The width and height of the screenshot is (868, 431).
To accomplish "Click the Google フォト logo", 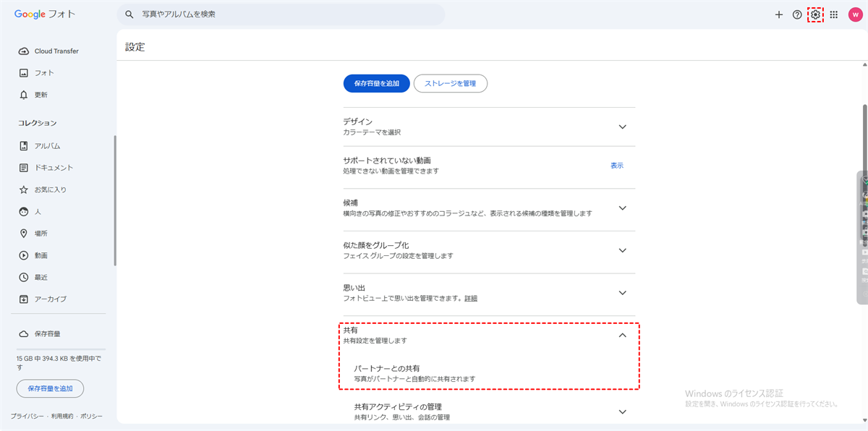I will pos(44,14).
